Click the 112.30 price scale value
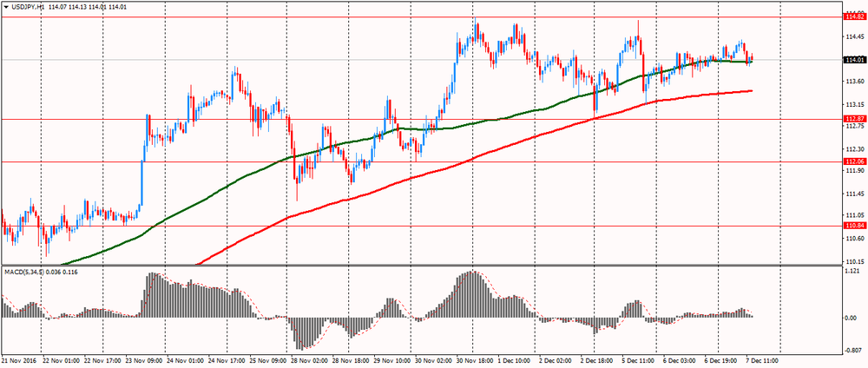Viewport: 868px width, 368px height. click(853, 149)
